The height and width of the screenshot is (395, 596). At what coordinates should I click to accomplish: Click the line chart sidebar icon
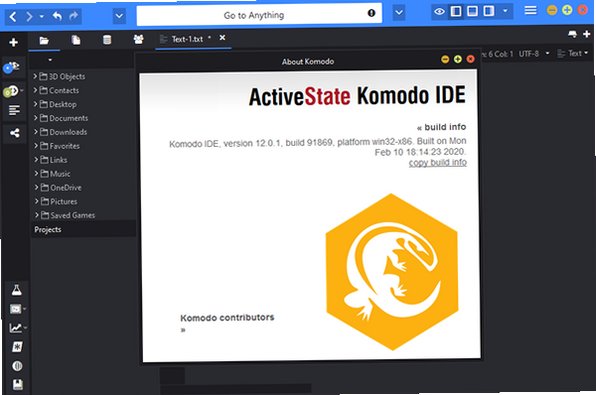click(x=16, y=328)
